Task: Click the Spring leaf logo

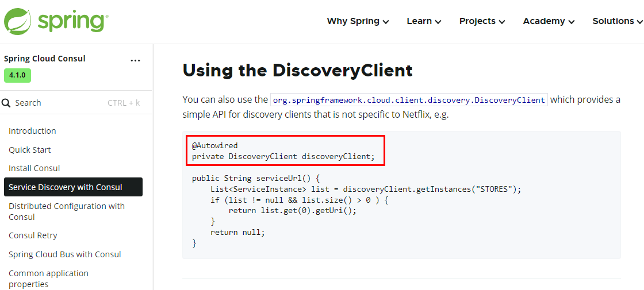Action: 18,21
